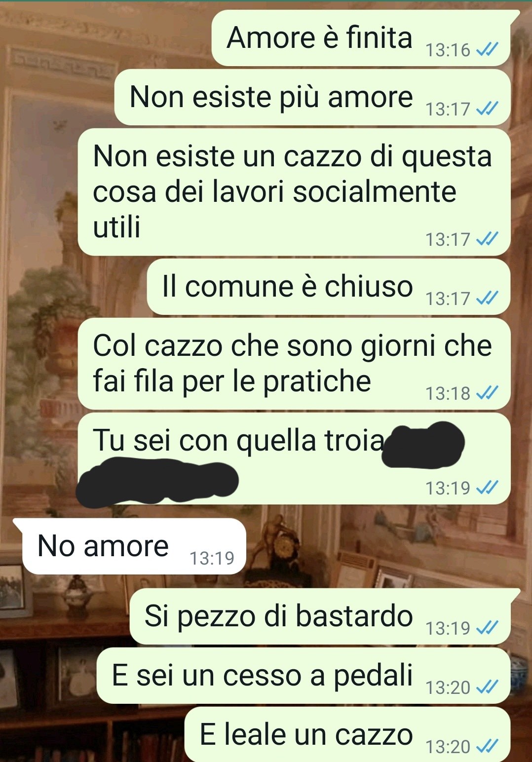Click double ticks on 'E sei un cesso a pedali'
532x762 pixels.
click(x=487, y=687)
